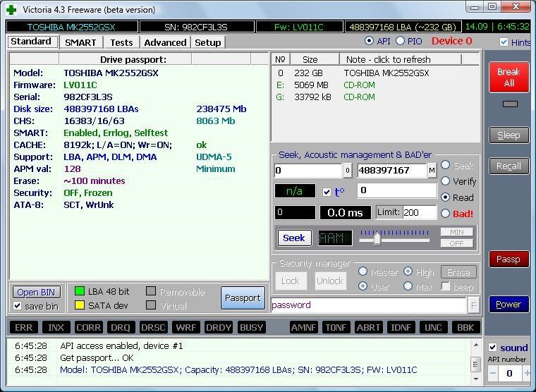Select the Seek radio option
The width and height of the screenshot is (536, 392).
445,165
